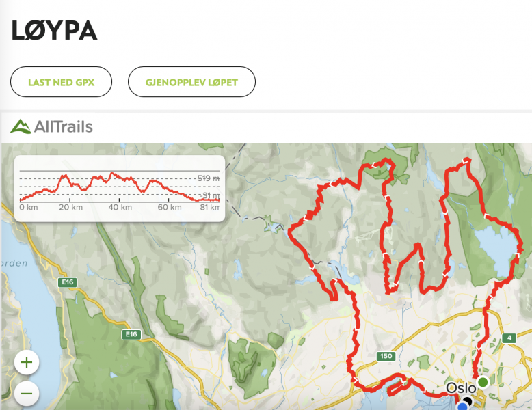Click the LAST NED GPX button
The width and height of the screenshot is (532, 410).
click(x=61, y=82)
